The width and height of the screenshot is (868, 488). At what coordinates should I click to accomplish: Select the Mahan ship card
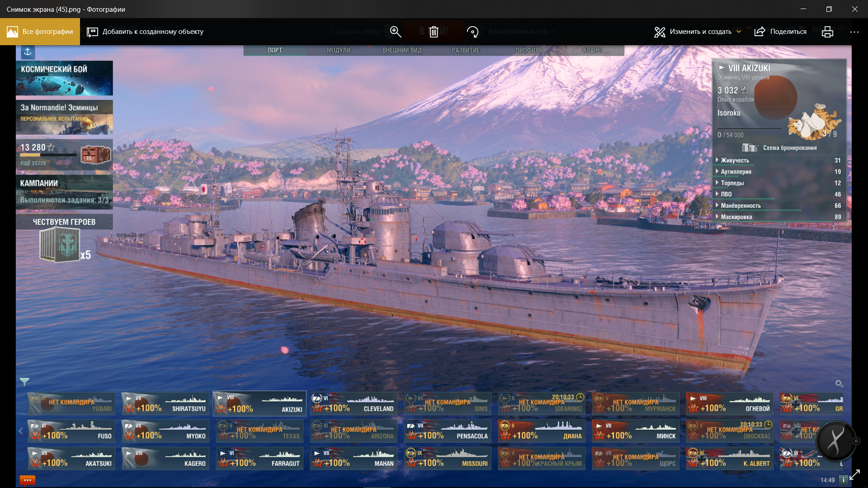(354, 459)
